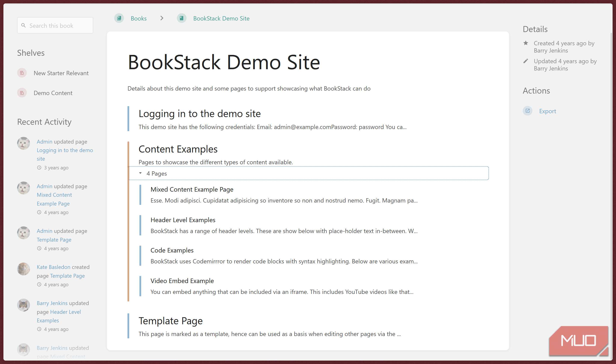This screenshot has width=616, height=364.
Task: Open Logging in to the demo site page
Action: click(199, 114)
